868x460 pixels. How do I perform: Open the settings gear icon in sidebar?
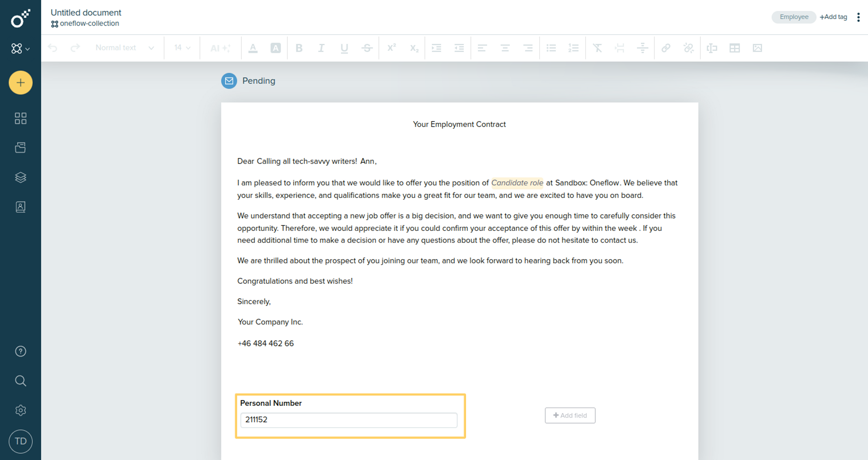20,410
